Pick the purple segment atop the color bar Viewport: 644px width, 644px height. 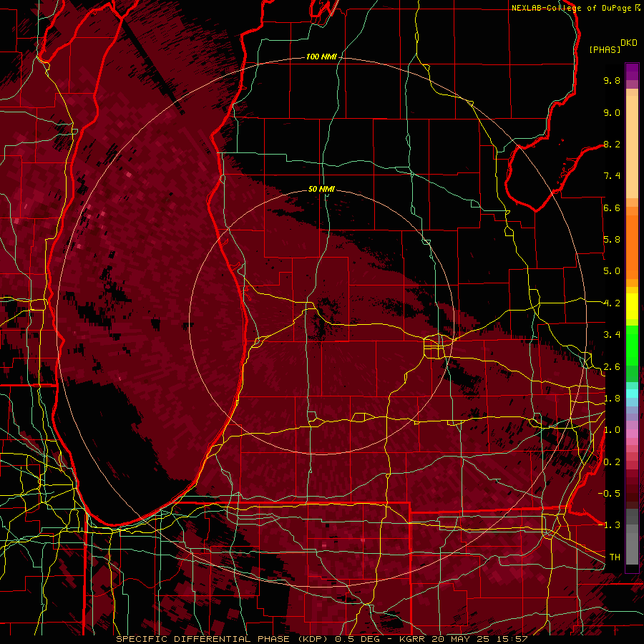point(632,72)
